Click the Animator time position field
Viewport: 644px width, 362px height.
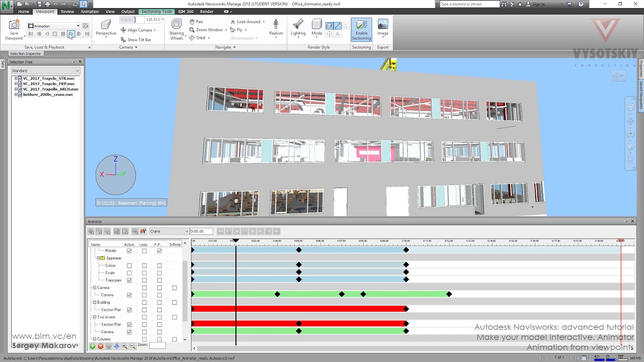pos(201,231)
